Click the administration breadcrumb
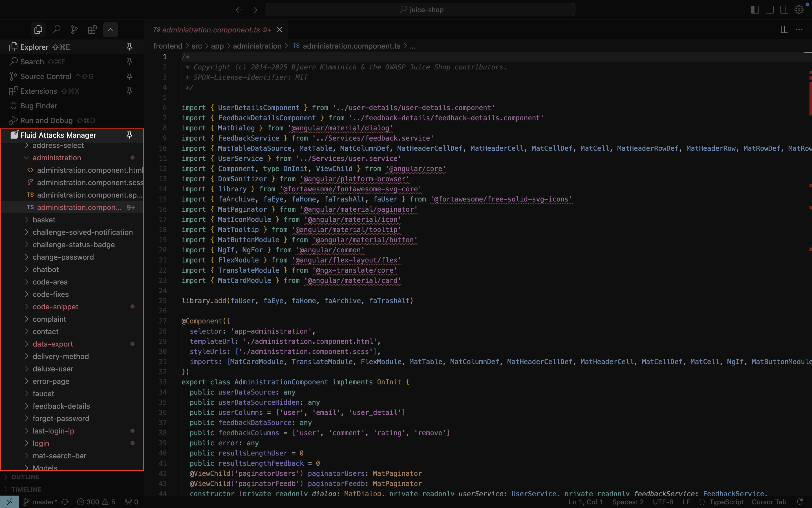 [x=257, y=46]
